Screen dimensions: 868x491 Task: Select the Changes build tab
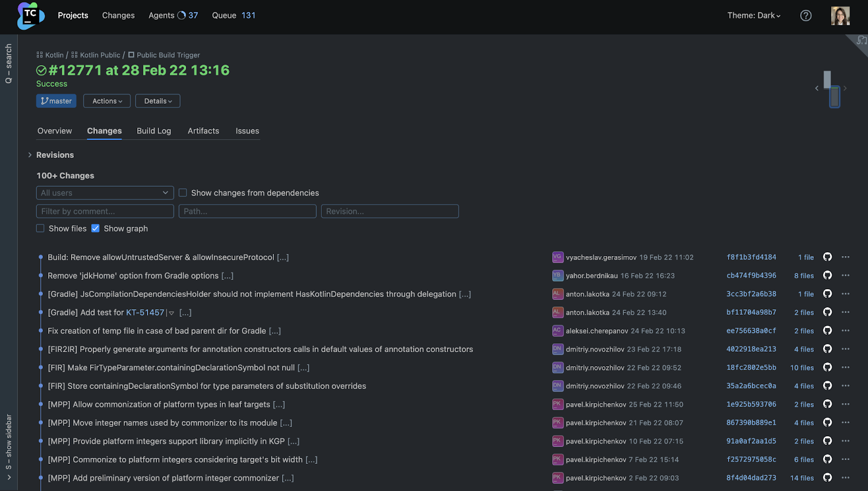pos(104,131)
